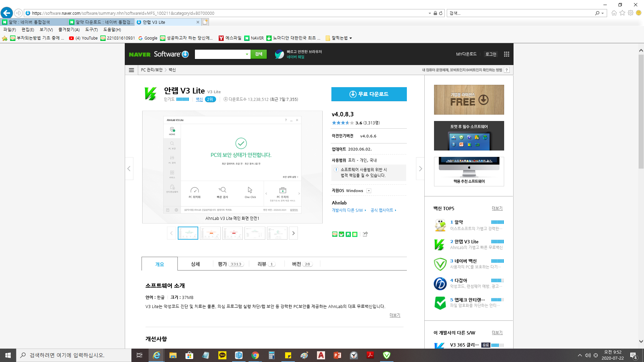Viewport: 644px width, 362px height.
Task: Open the 공식 웹사이트 link
Action: coord(383,210)
